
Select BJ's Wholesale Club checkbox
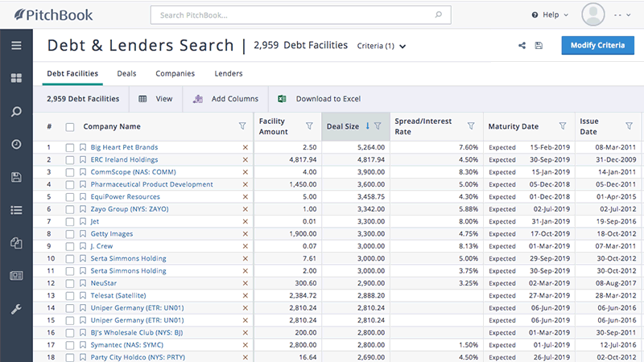pyautogui.click(x=70, y=333)
